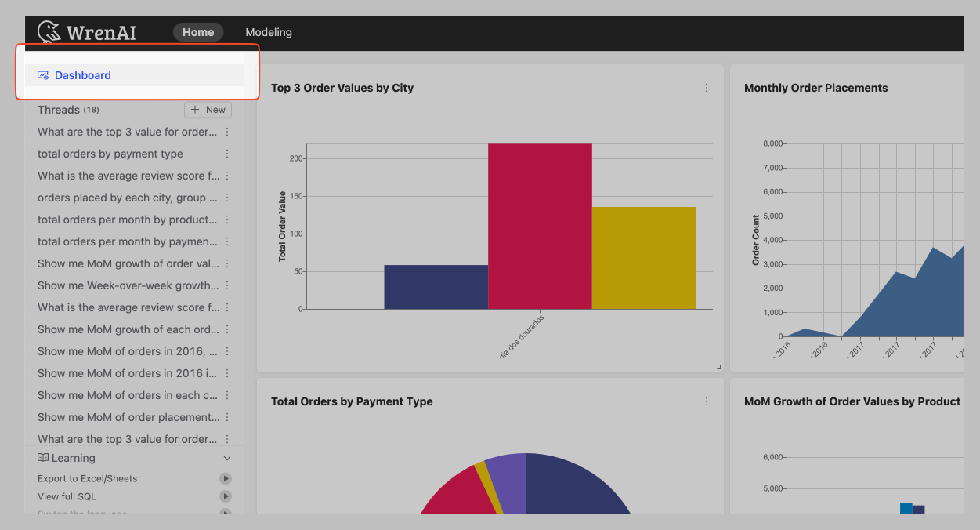Click the 'Monthly Order Placements' title
Screen dimensions: 980x530
point(816,88)
